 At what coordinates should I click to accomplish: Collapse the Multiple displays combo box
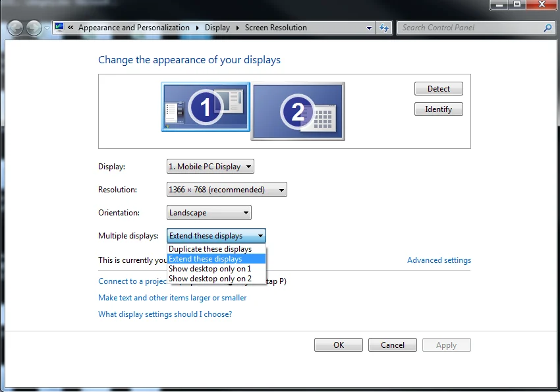(x=217, y=236)
